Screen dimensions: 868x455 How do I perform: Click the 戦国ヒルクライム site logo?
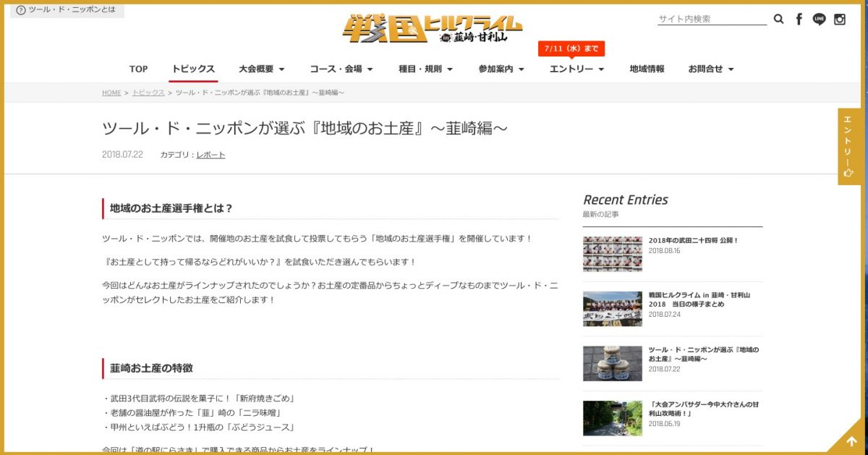point(434,29)
